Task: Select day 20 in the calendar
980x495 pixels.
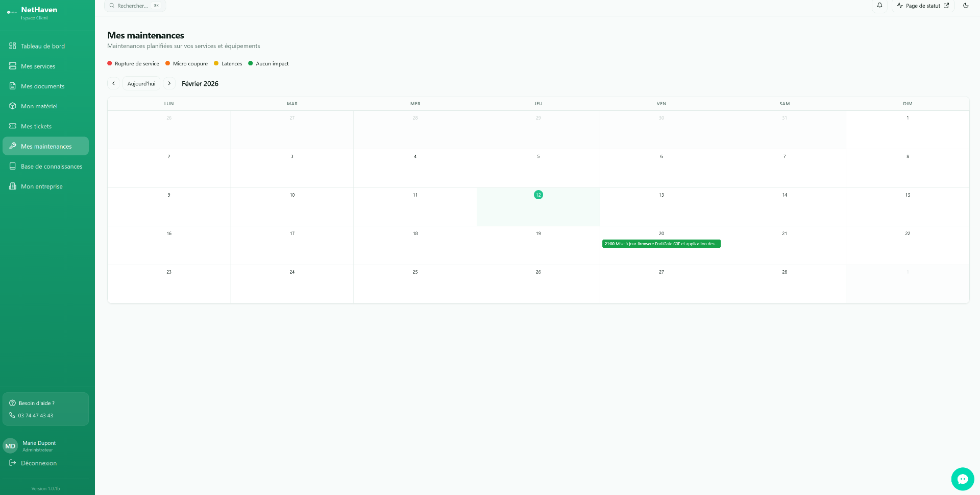Action: [661, 233]
